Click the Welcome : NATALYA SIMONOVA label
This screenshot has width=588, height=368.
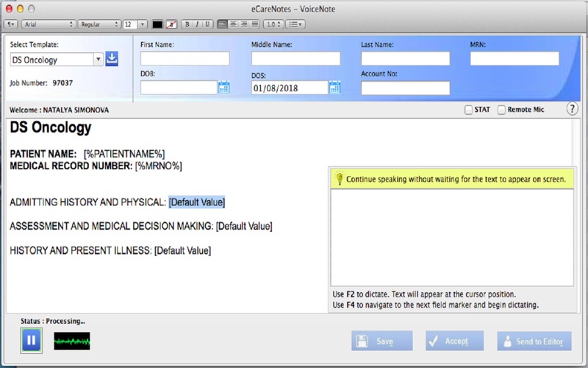60,110
